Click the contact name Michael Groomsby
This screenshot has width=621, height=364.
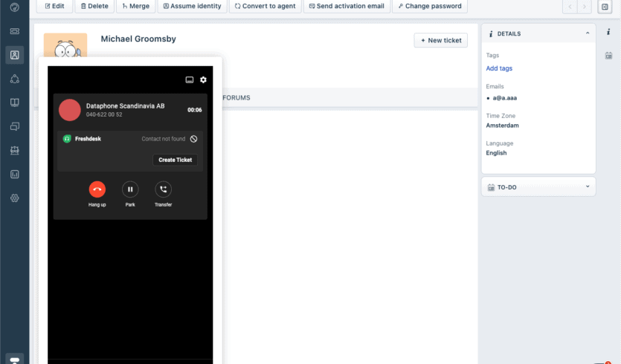point(138,39)
